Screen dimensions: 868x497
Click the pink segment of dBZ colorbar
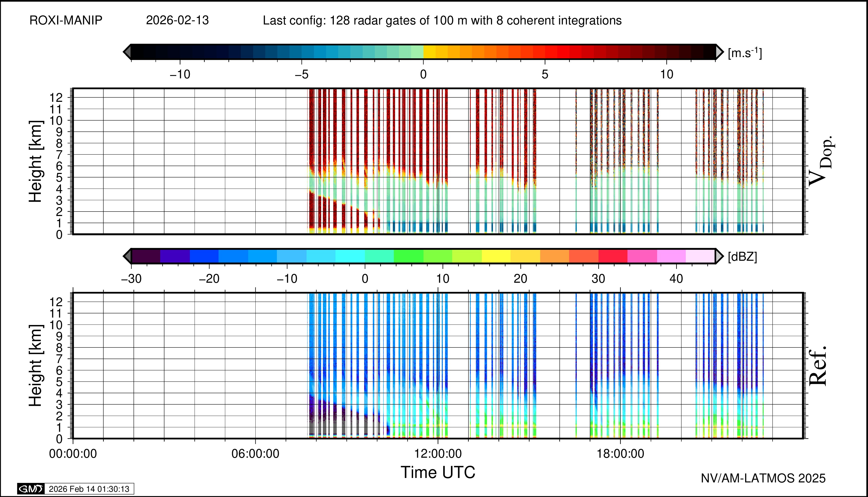(642, 256)
